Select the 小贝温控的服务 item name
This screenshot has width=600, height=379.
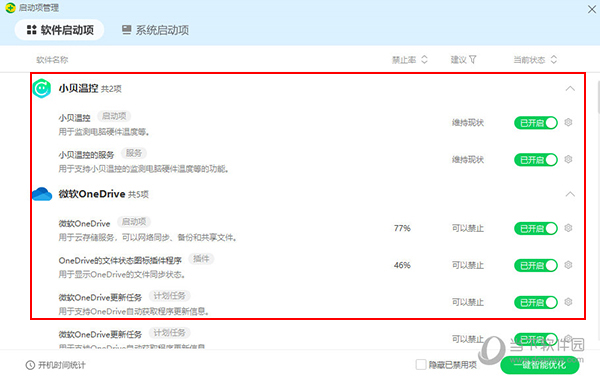[86, 155]
